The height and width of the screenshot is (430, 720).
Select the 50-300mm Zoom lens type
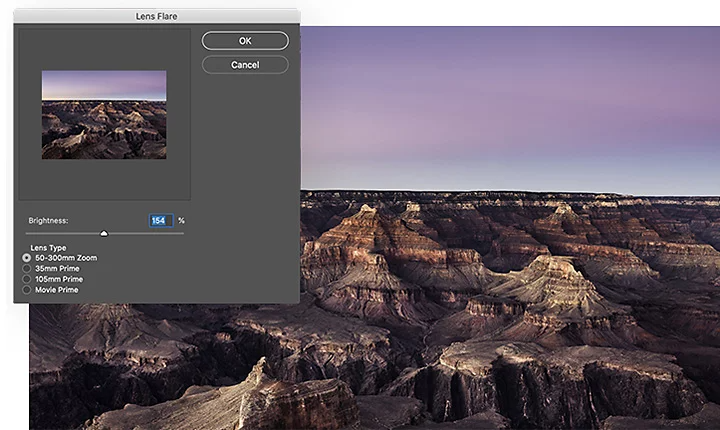pyautogui.click(x=27, y=258)
